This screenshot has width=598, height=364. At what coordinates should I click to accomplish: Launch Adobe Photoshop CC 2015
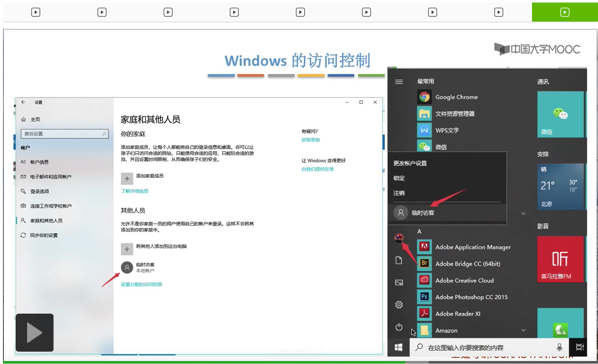coord(472,297)
